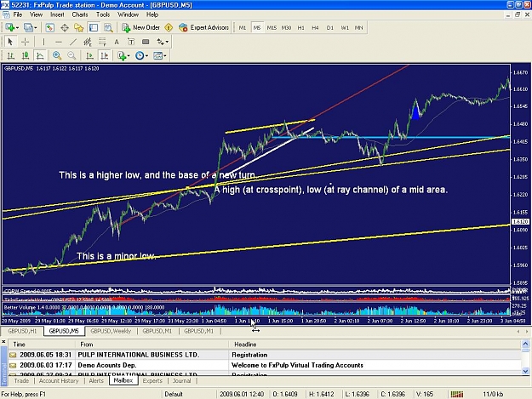This screenshot has width=532, height=399.
Task: Open the Data Window crosshair-target icon
Action: (x=65, y=28)
